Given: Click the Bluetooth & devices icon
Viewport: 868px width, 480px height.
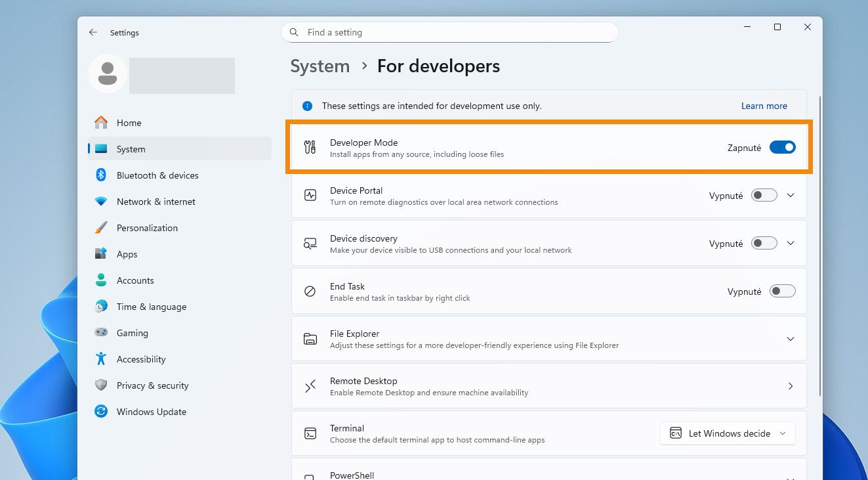Looking at the screenshot, I should tap(101, 175).
